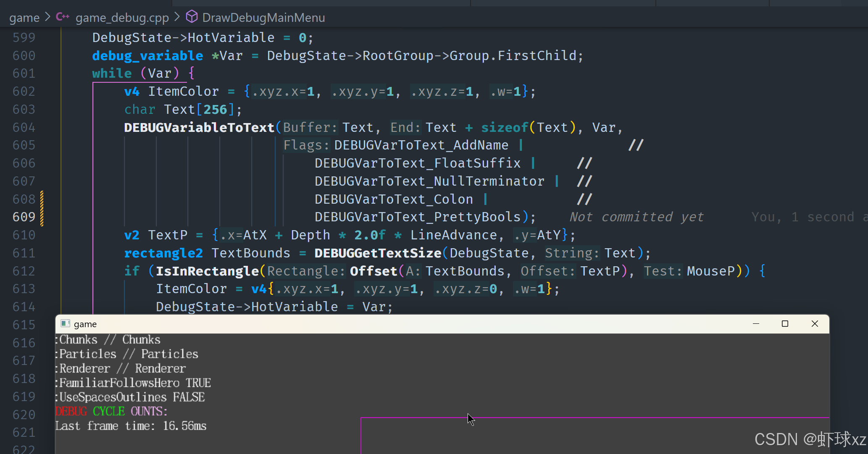The image size is (868, 454).
Task: Click the sizeof keyword on line 604
Action: (x=504, y=128)
